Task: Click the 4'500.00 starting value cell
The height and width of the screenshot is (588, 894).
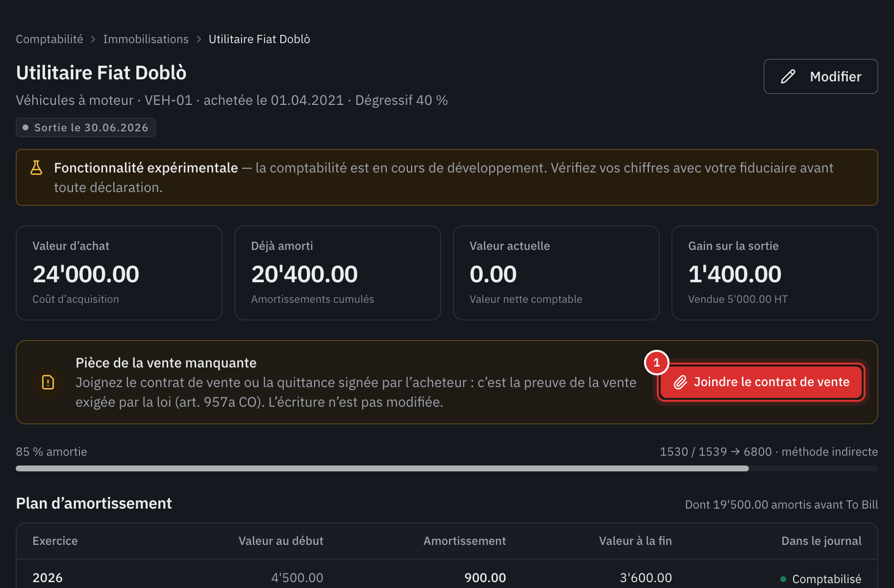Action: click(x=297, y=578)
